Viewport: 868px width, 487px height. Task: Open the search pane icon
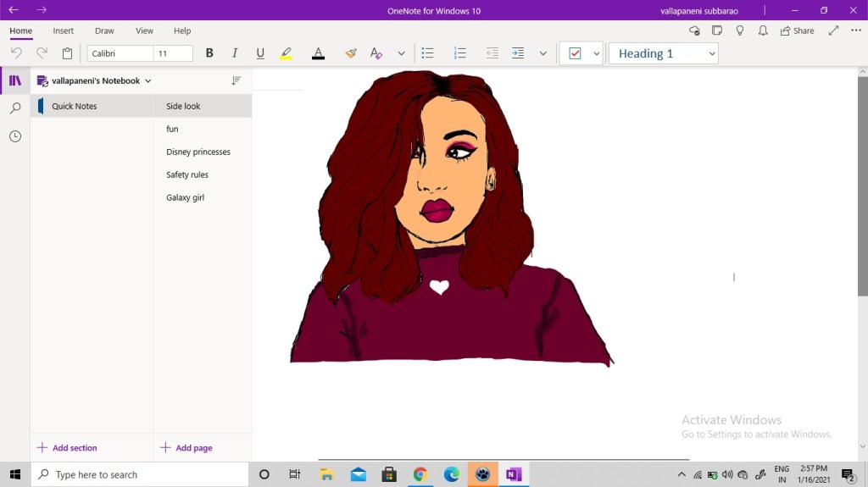pos(15,108)
